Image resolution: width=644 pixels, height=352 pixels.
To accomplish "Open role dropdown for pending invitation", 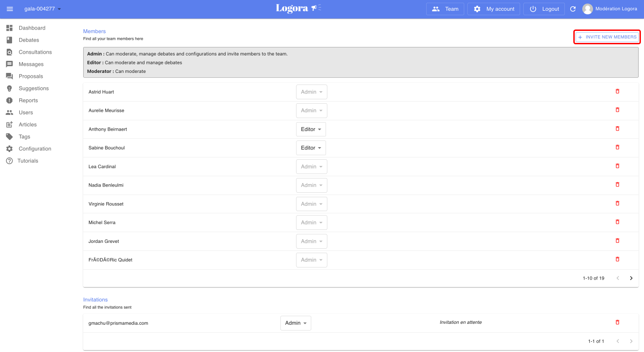I will pyautogui.click(x=296, y=323).
